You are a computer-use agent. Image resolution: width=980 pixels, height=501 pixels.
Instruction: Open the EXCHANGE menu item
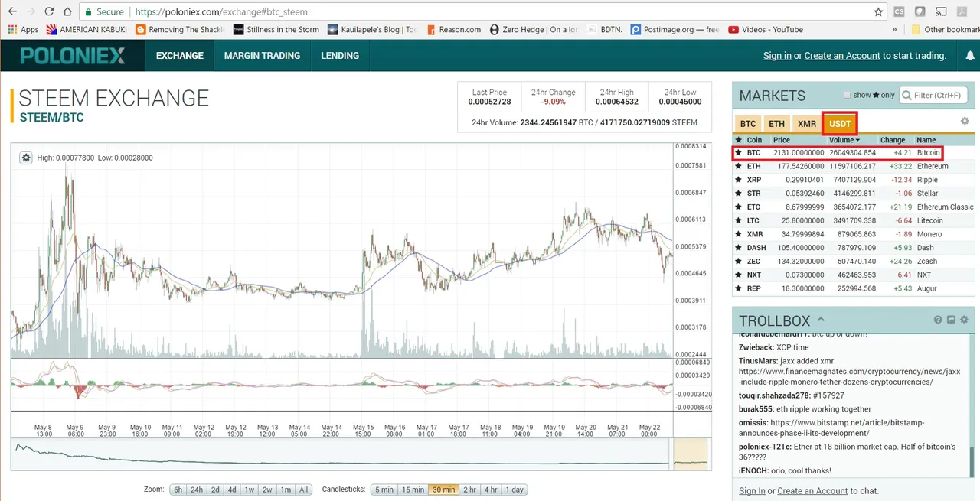click(x=180, y=56)
